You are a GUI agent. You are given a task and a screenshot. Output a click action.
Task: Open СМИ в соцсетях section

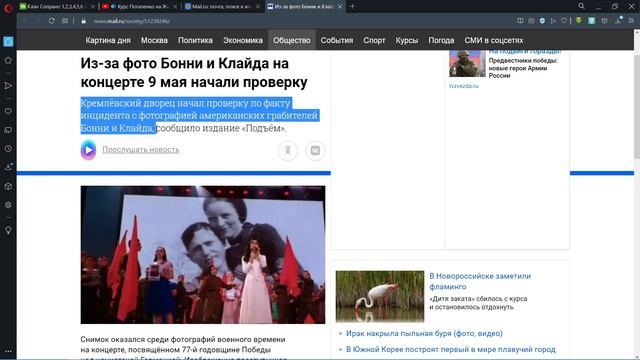click(x=493, y=40)
